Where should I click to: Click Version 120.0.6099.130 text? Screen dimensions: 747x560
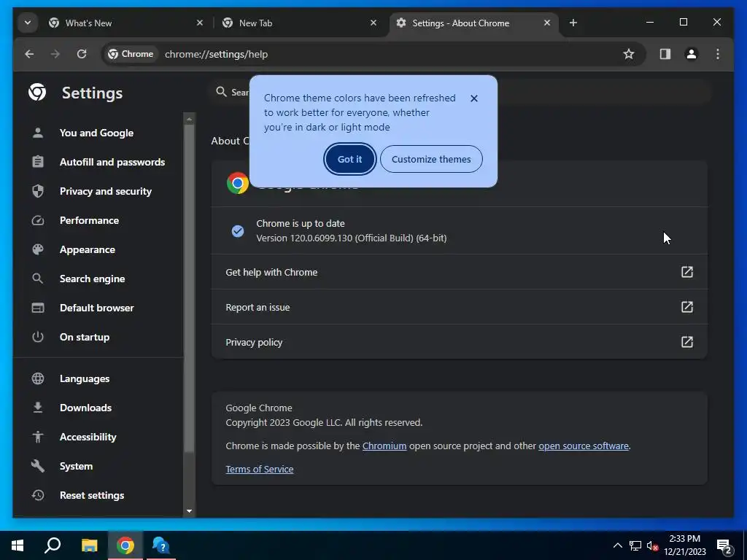[x=352, y=238]
